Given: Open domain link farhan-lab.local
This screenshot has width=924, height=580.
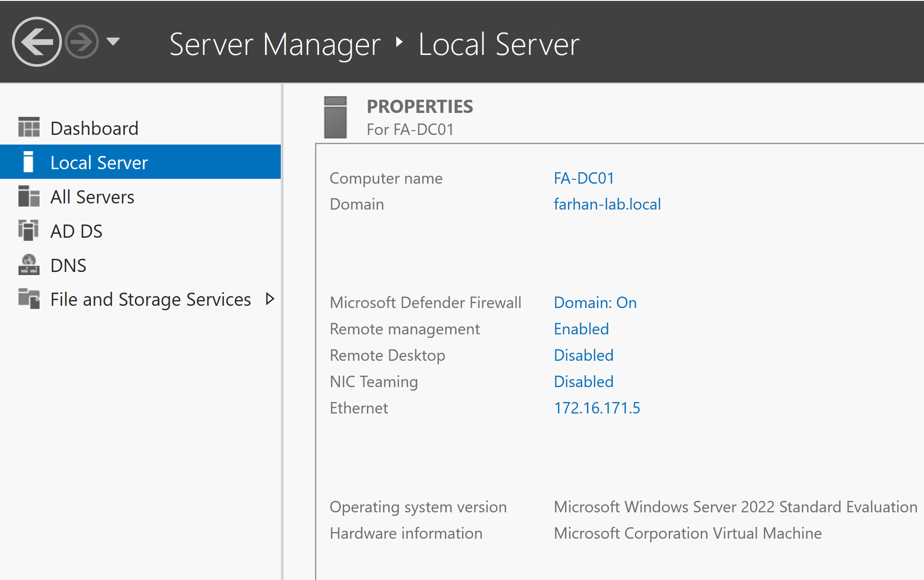Looking at the screenshot, I should [x=607, y=204].
